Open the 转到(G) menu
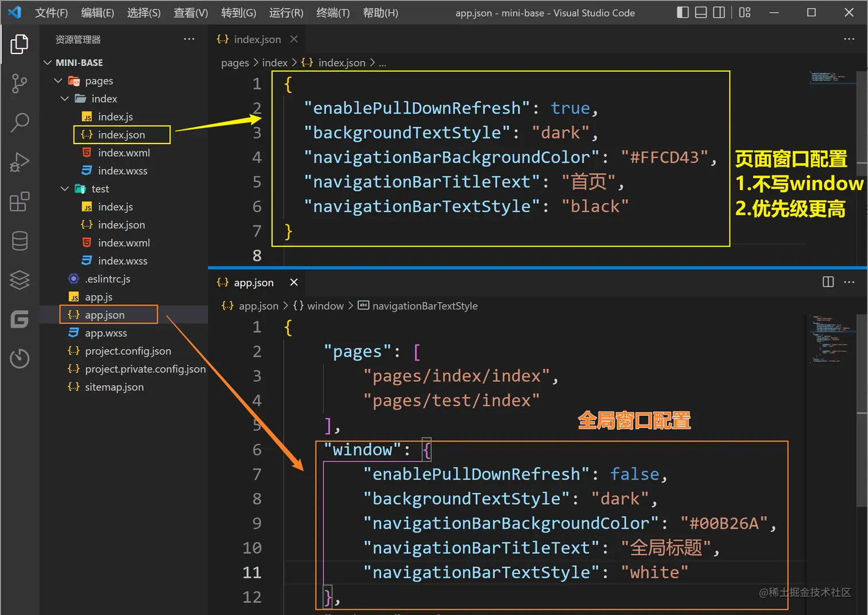The image size is (868, 615). pyautogui.click(x=238, y=13)
